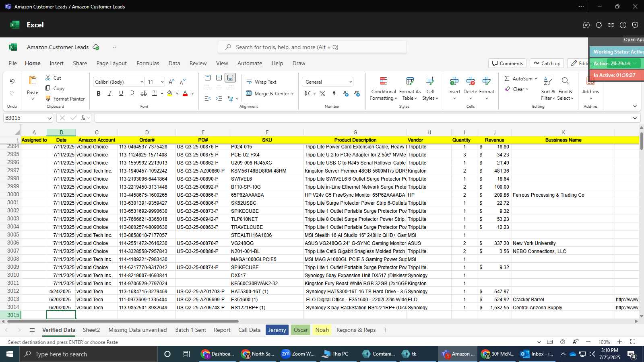Switch to the Jeremy sheet tab
644x362 pixels.
[277, 330]
